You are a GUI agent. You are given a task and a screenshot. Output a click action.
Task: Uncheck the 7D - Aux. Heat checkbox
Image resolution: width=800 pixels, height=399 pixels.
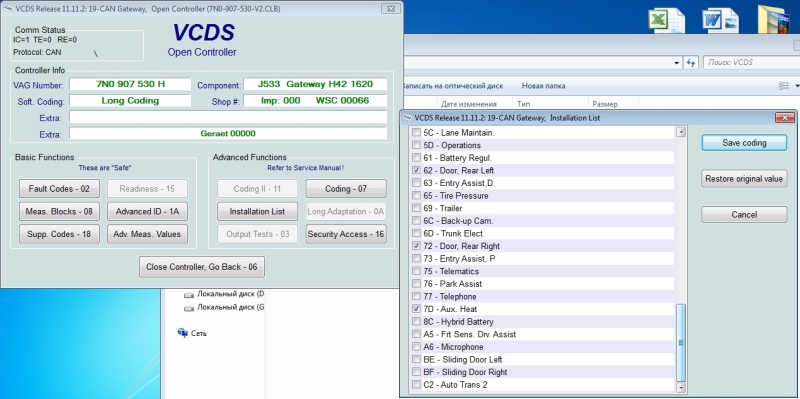coord(416,309)
